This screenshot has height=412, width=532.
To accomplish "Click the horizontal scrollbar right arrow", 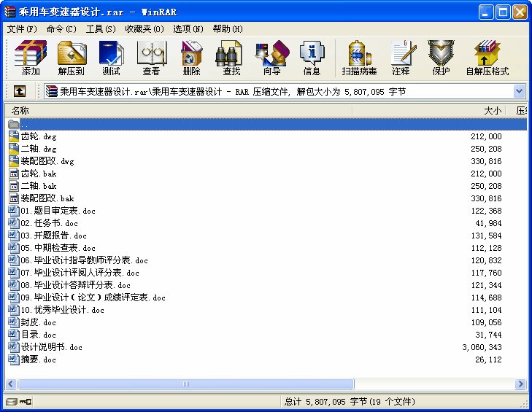I will click(x=520, y=384).
